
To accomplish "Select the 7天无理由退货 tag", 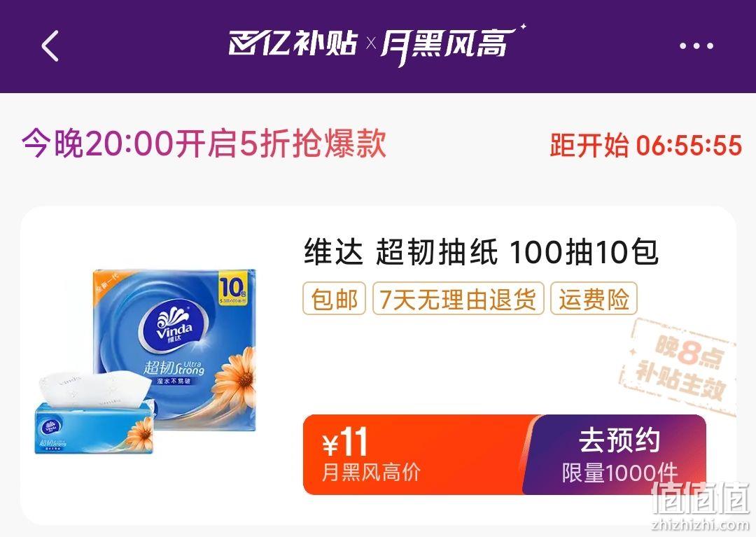I will coord(458,299).
